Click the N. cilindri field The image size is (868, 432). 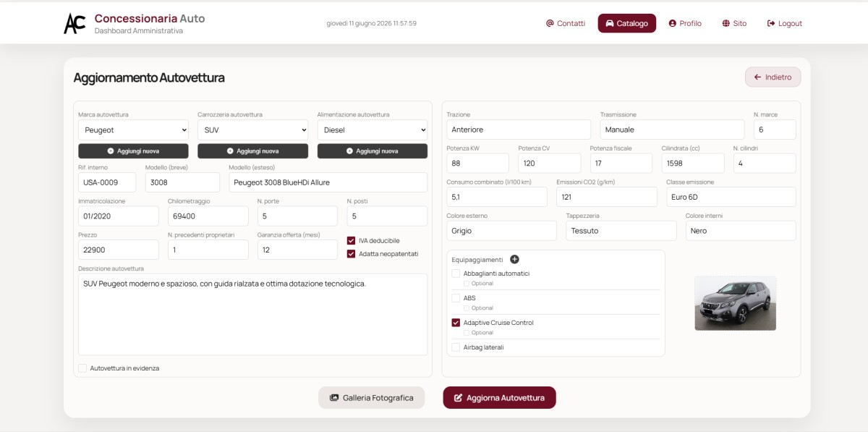point(765,163)
